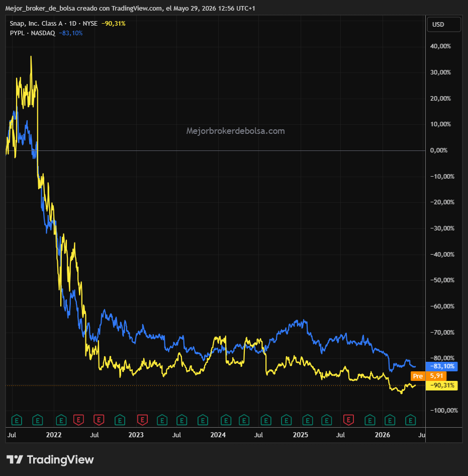Viewport: 468px width, 476px height.
Task: Click the green earnings marker just after 2024
Action: (x=226, y=420)
